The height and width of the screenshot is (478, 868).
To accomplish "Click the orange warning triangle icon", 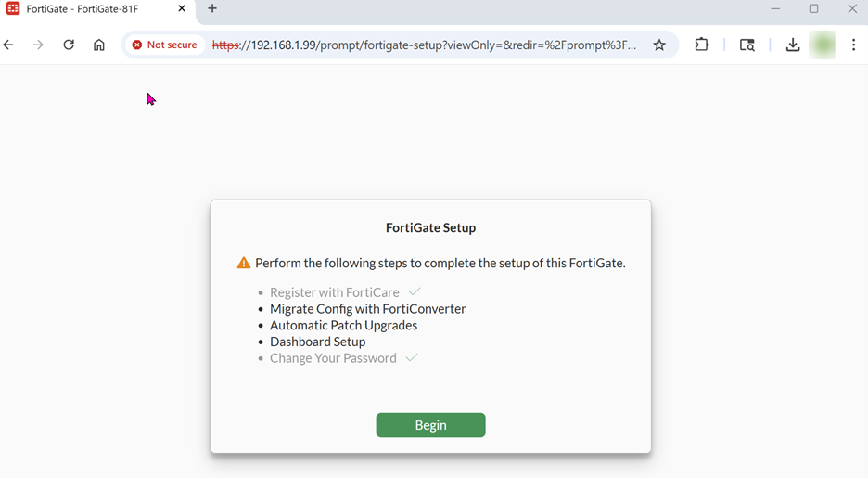I will tap(244, 264).
